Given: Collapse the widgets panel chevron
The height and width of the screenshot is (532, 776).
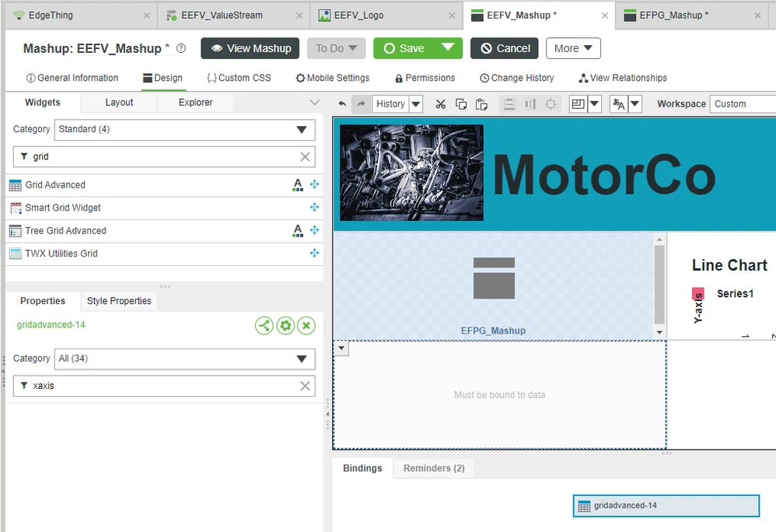Looking at the screenshot, I should pos(314,103).
